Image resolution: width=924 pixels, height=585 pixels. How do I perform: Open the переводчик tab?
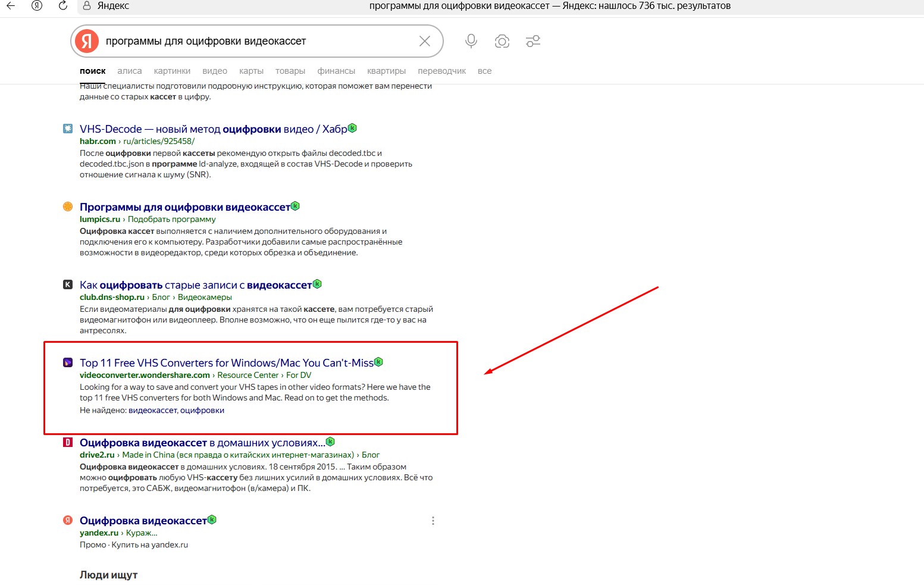pyautogui.click(x=442, y=71)
